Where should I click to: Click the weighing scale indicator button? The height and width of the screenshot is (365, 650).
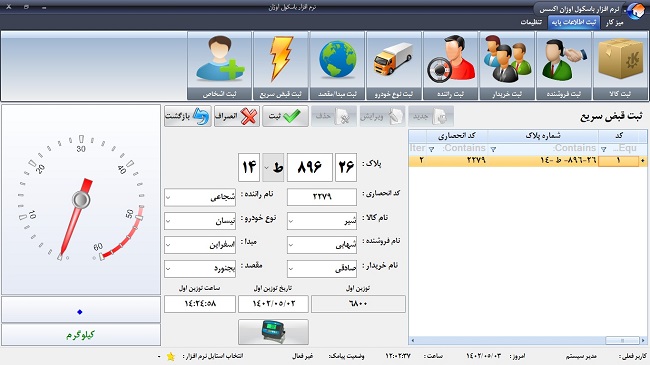click(273, 331)
